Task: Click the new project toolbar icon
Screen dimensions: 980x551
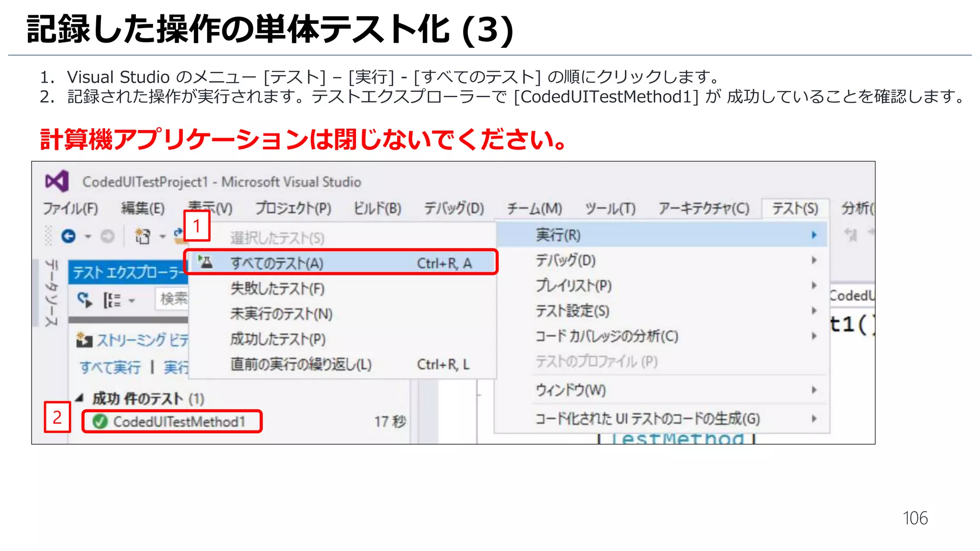Action: (143, 236)
